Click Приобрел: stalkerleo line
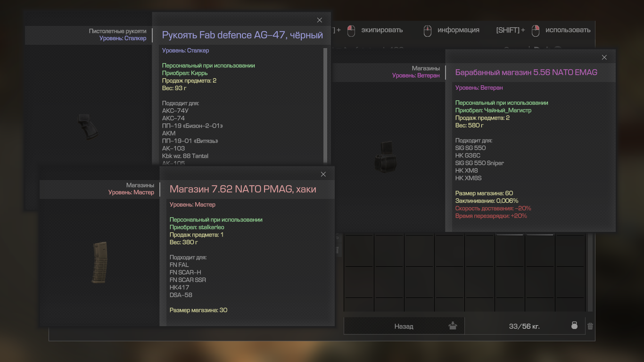Image resolution: width=644 pixels, height=362 pixels. [197, 227]
